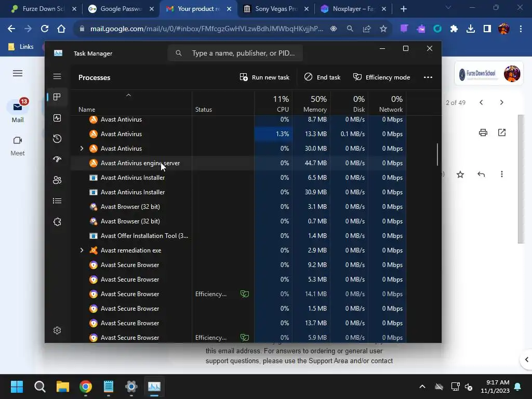Toggle Chrome side panel

487,29
